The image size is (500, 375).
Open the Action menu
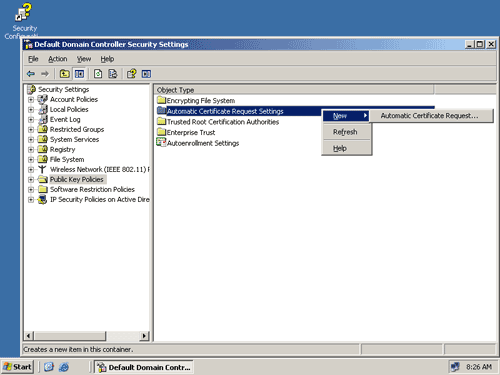(58, 59)
